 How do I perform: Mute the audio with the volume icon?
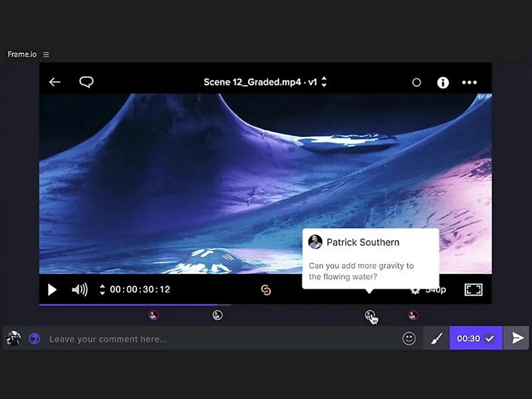tap(79, 289)
